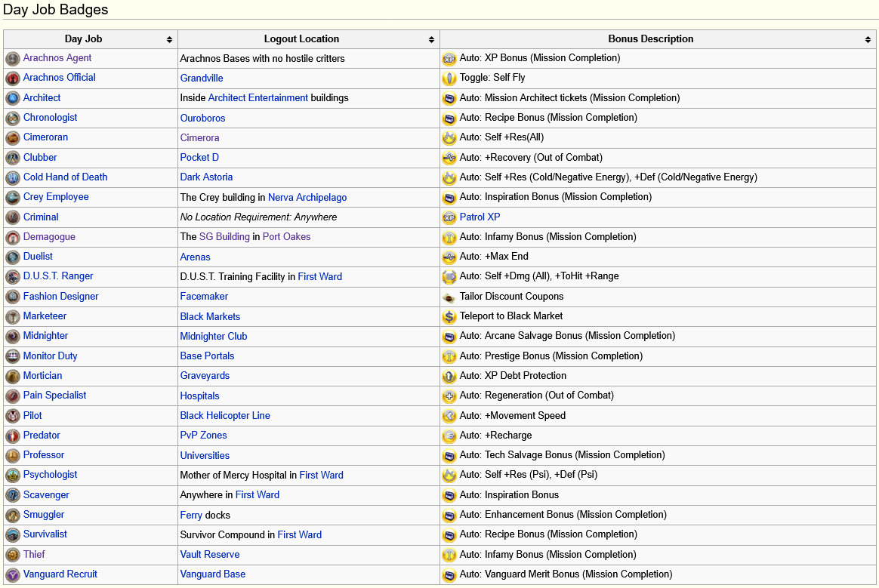Click the Regeneration power icon in the Pain Specialist row

(449, 396)
